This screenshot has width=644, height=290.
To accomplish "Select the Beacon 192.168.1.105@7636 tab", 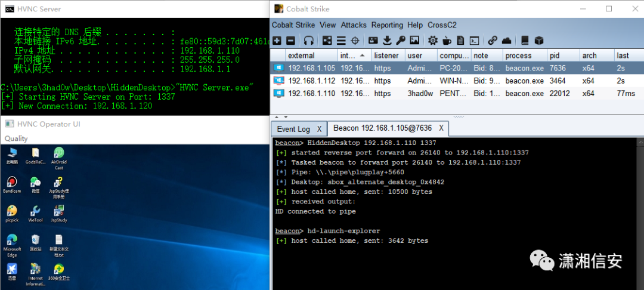I will click(x=382, y=128).
